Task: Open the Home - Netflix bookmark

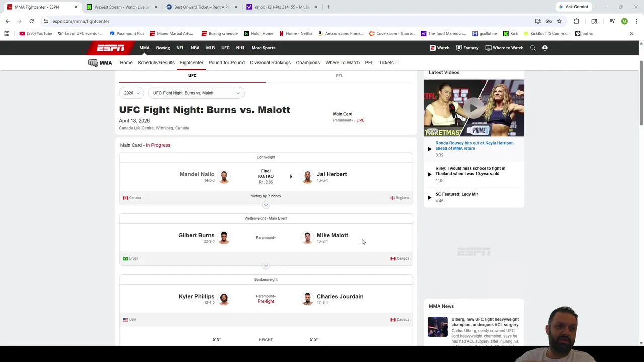Action: (x=295, y=34)
